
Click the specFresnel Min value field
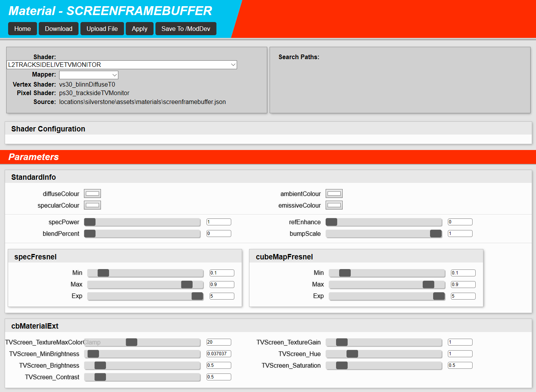(x=222, y=273)
